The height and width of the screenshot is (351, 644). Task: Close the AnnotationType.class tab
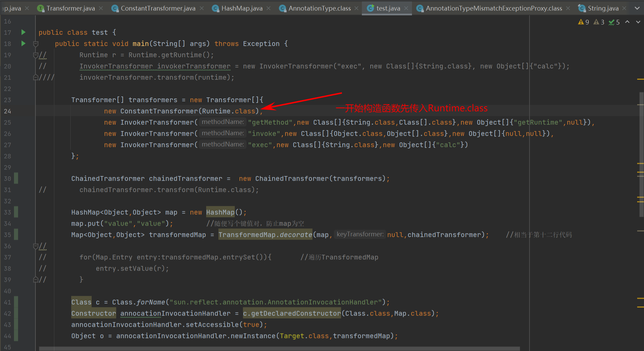(356, 8)
